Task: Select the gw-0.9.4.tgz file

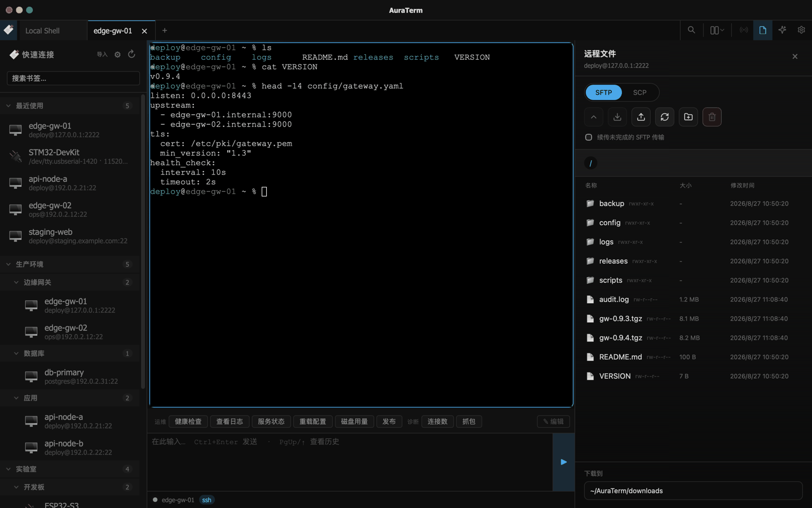Action: click(x=694, y=338)
